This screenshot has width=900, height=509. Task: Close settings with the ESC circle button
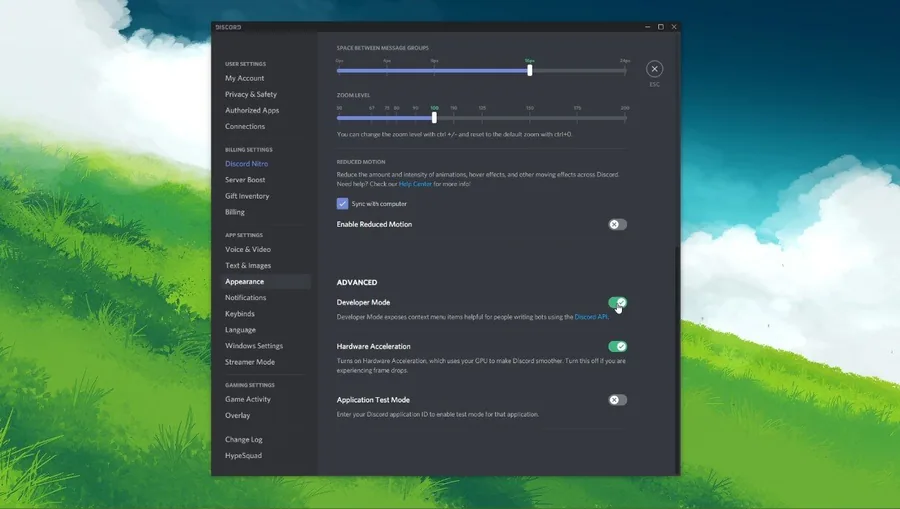(x=654, y=69)
